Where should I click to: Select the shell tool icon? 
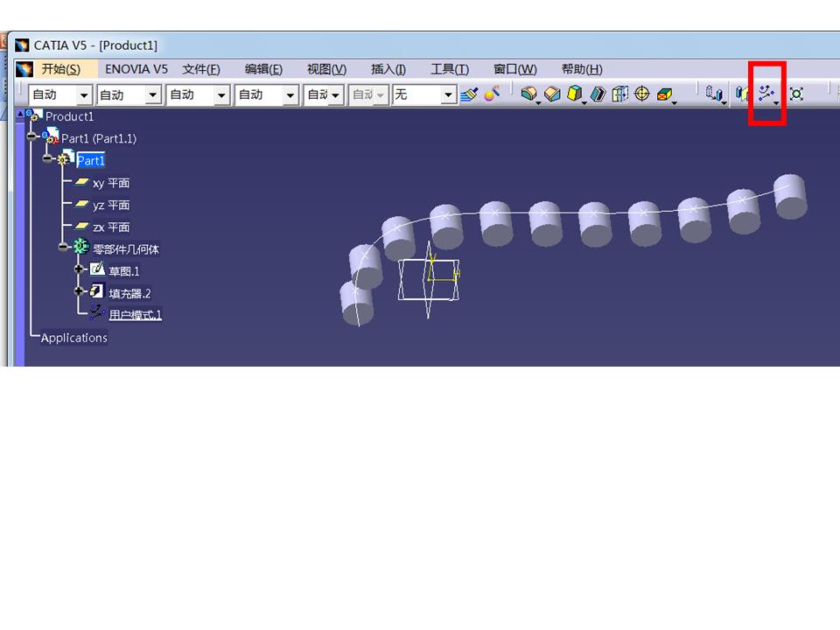(598, 94)
